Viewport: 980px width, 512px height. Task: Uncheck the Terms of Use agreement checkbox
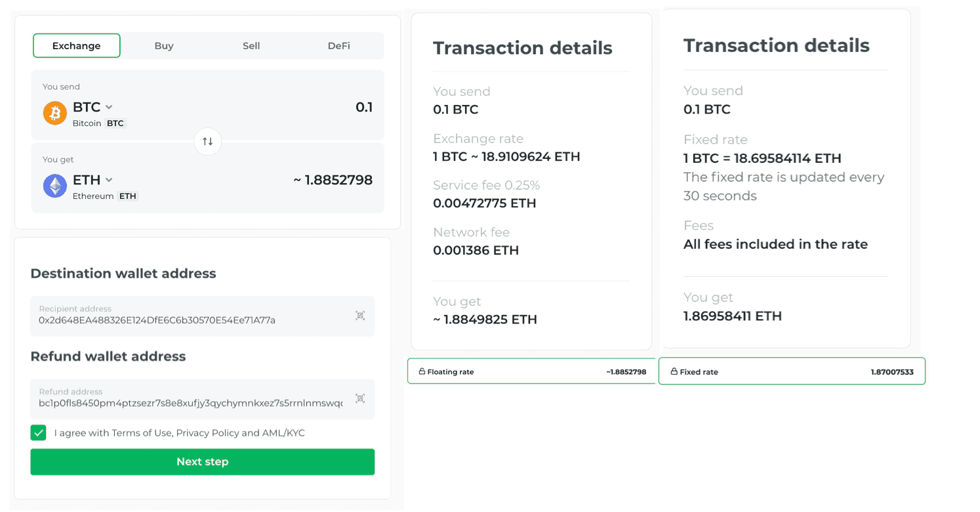pyautogui.click(x=38, y=433)
